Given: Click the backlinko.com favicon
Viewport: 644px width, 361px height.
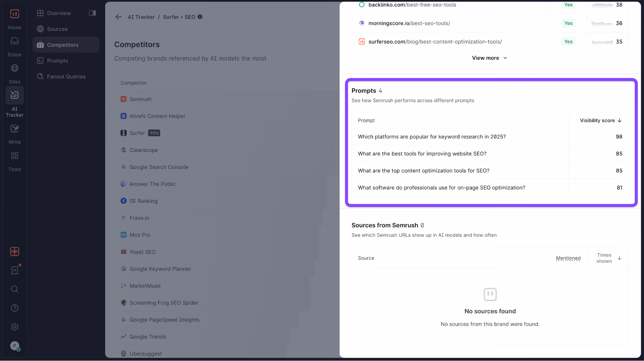Looking at the screenshot, I should click(362, 5).
